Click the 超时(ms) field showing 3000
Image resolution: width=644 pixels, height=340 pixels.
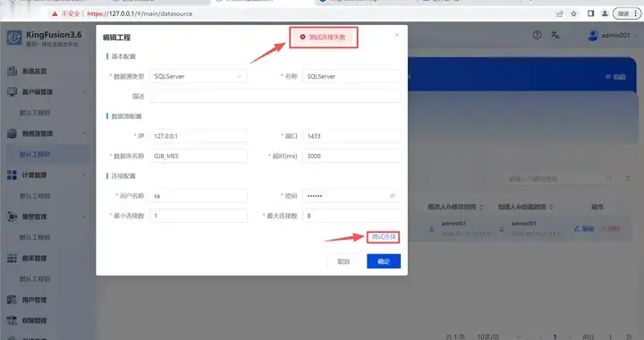(352, 156)
